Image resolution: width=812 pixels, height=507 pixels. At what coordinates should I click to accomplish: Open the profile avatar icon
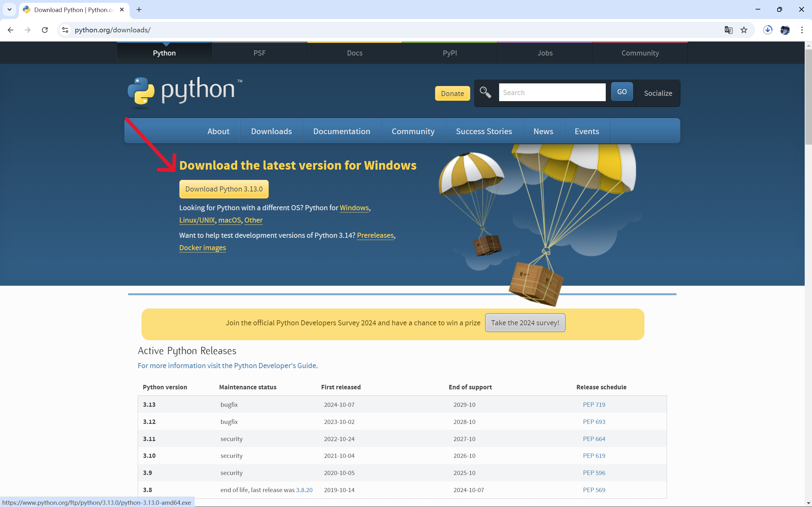tap(785, 30)
